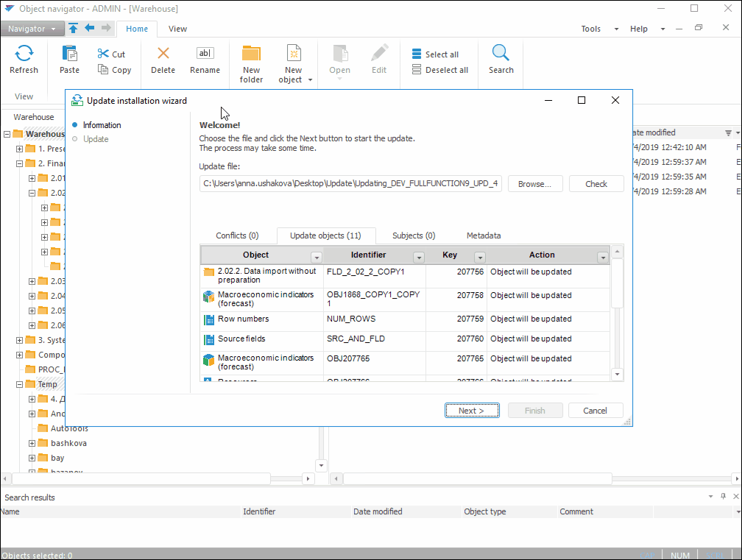This screenshot has height=560, width=742.
Task: Open the Action column filter dropdown
Action: point(603,257)
